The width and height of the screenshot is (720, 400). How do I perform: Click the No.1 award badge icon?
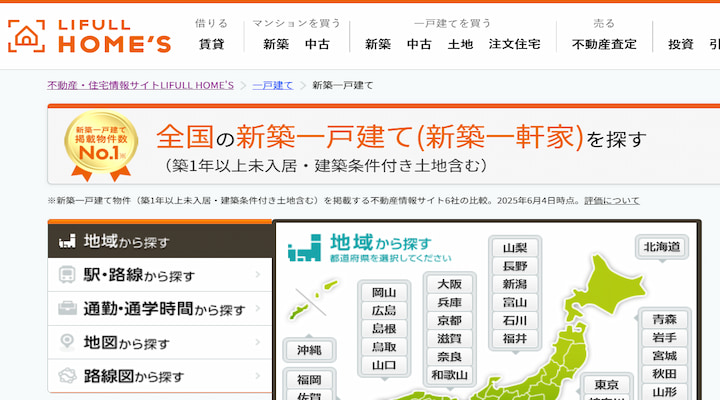pyautogui.click(x=101, y=145)
